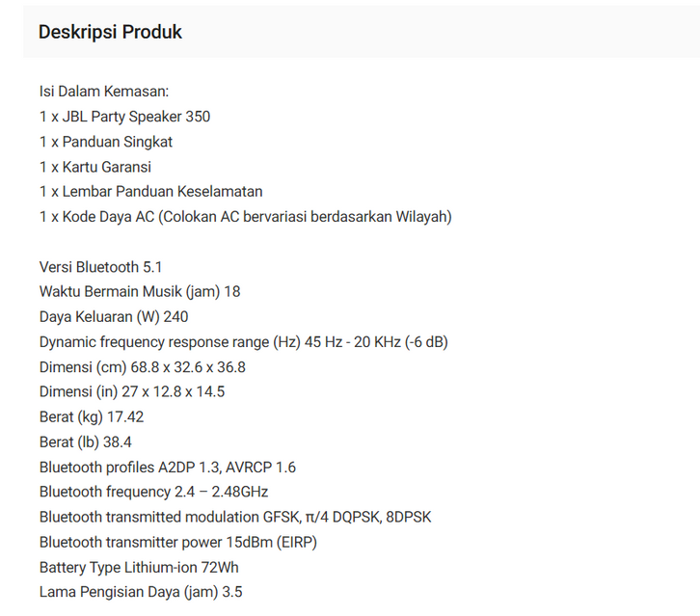Click the Dimensi (in) specification line
Screen dimensions: 700x616
[x=132, y=391]
